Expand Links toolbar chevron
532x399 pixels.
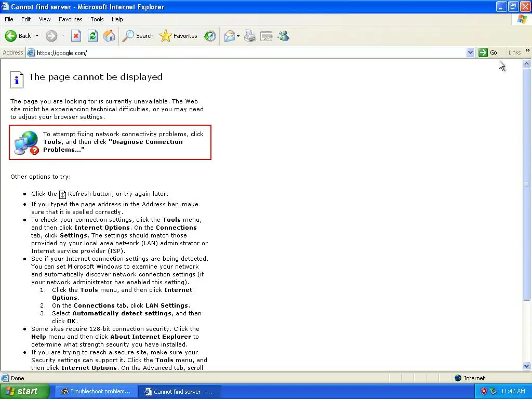coord(528,50)
